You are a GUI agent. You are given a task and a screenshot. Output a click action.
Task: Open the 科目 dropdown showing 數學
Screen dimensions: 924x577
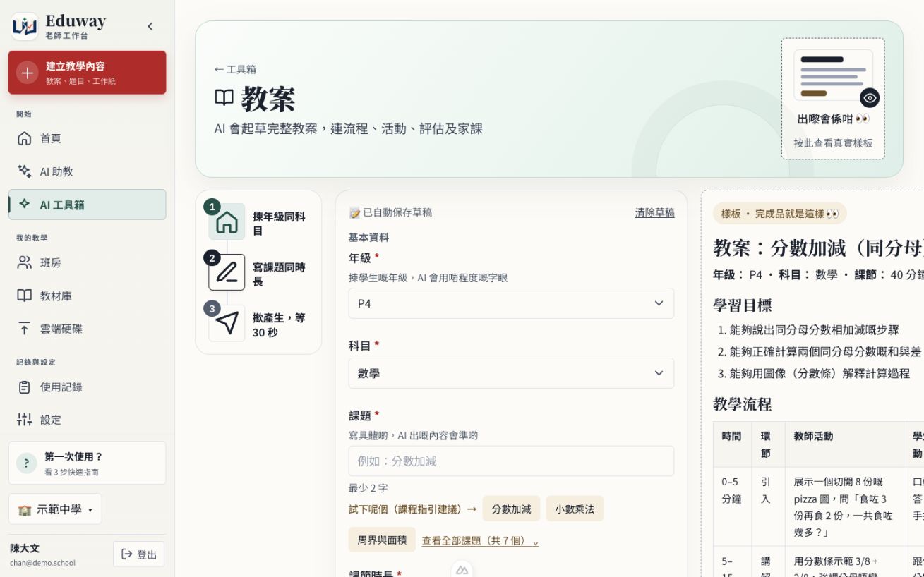click(x=511, y=373)
